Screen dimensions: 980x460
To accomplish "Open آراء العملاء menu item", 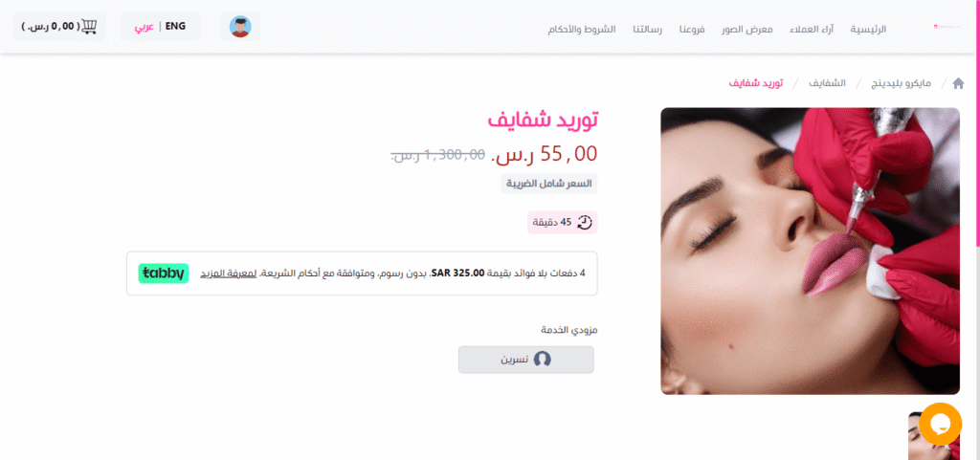I will (x=813, y=29).
